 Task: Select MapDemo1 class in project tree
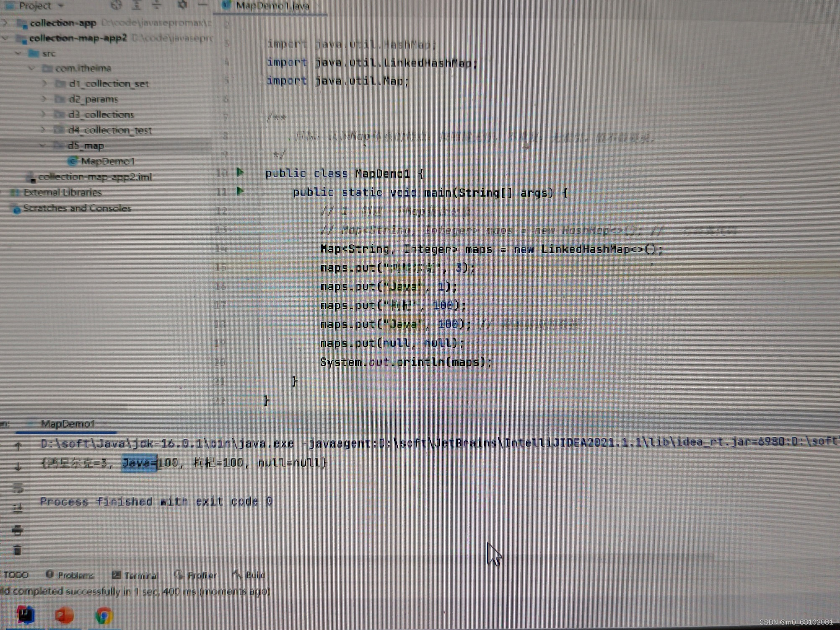point(107,161)
